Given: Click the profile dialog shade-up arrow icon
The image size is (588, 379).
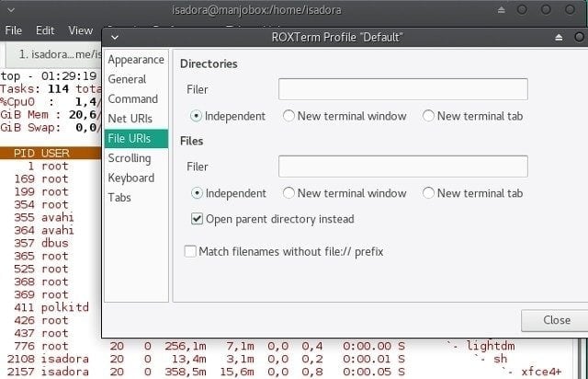Looking at the screenshot, I should [x=559, y=37].
